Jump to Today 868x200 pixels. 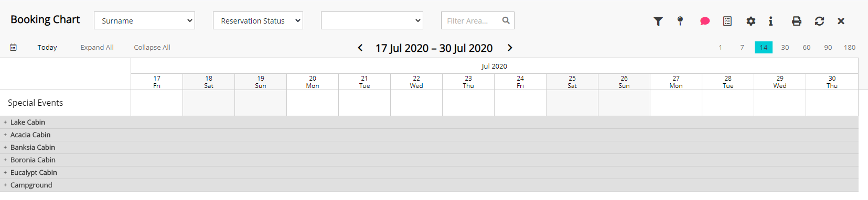pyautogui.click(x=47, y=47)
